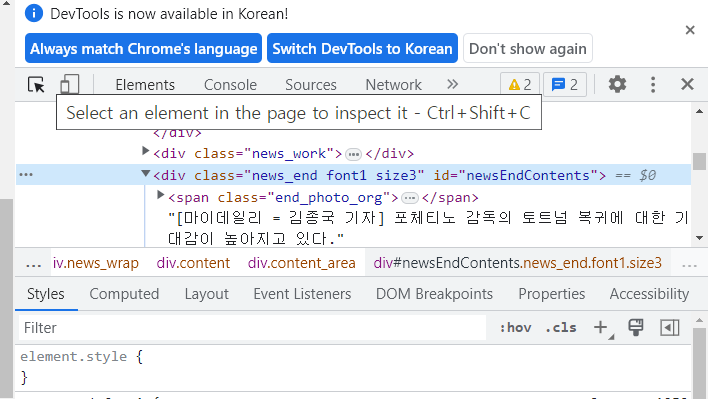Toggle the computed styles sidebar icon
This screenshot has height=399, width=708.
coord(669,328)
